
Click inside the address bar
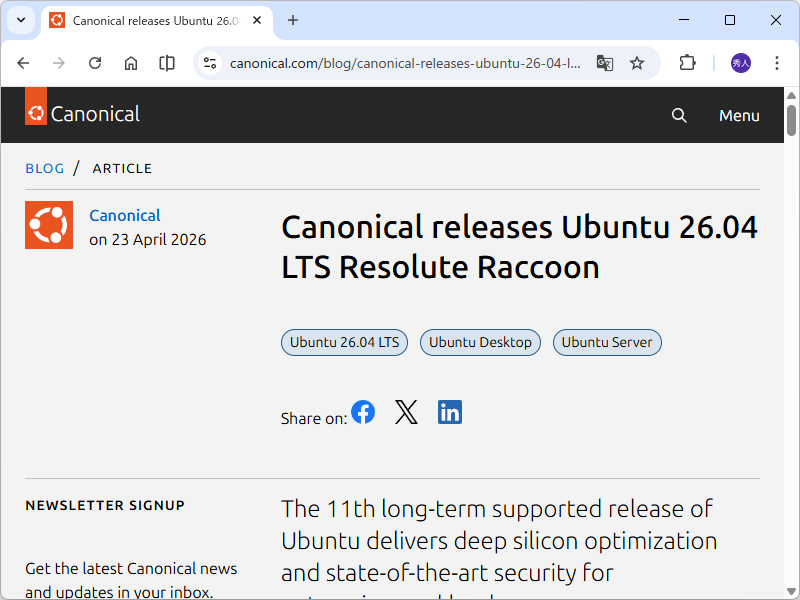(x=400, y=62)
